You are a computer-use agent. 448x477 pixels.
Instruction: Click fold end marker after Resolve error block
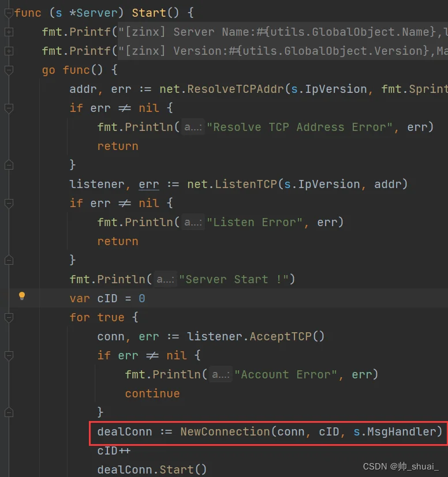click(9, 165)
